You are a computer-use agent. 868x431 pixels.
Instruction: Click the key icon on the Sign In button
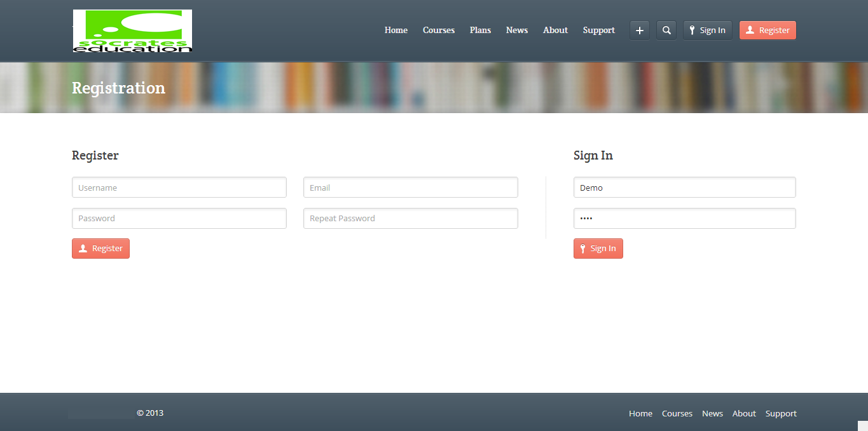[583, 248]
